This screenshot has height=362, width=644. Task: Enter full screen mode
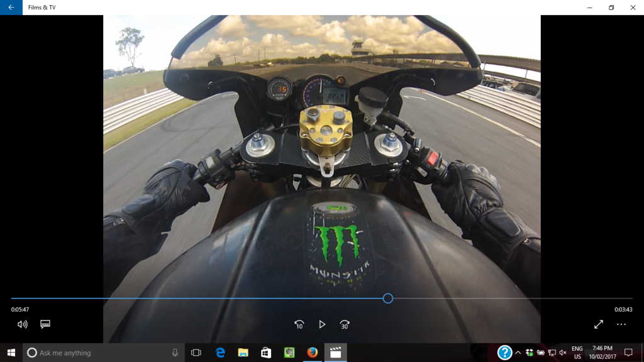point(598,324)
